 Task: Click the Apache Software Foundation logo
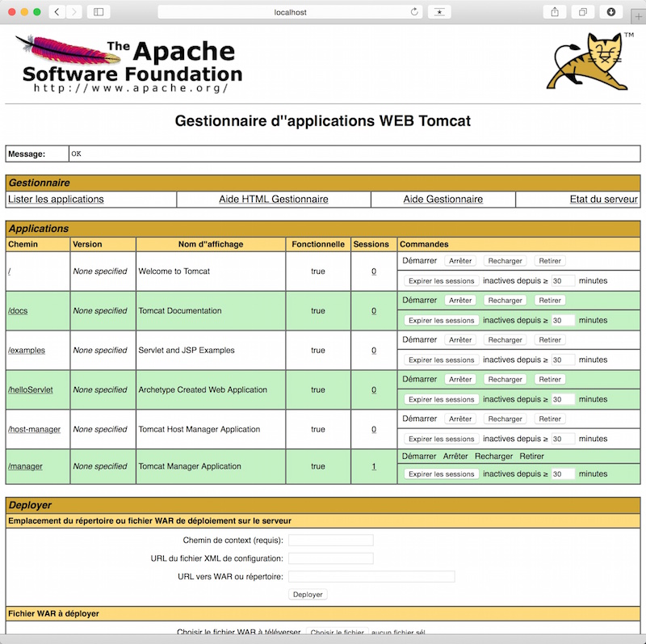(129, 64)
